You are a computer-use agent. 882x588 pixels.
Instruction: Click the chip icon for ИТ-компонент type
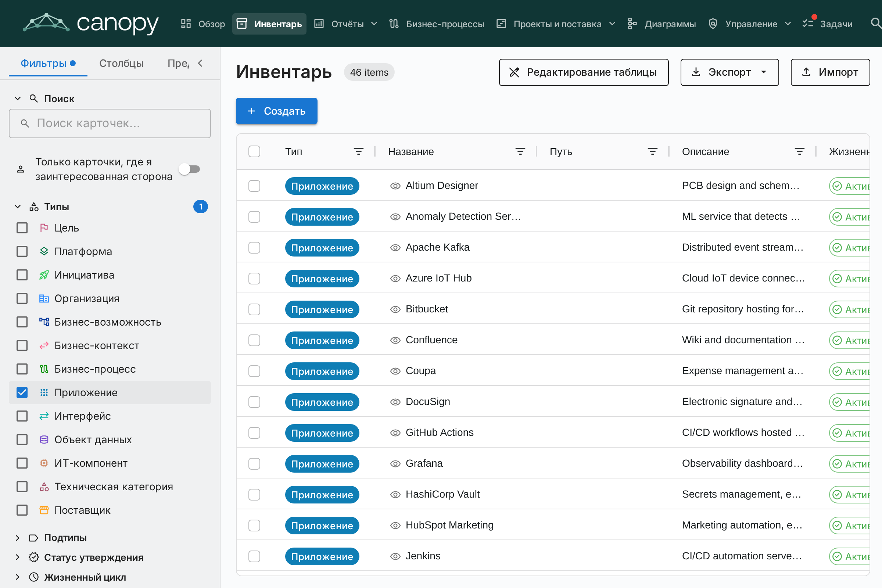[44, 463]
